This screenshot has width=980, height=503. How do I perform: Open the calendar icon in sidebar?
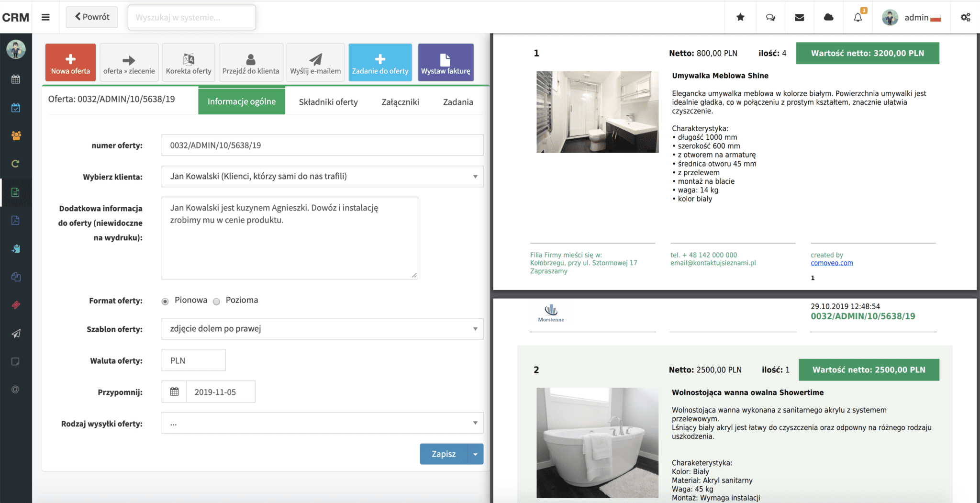[x=16, y=79]
